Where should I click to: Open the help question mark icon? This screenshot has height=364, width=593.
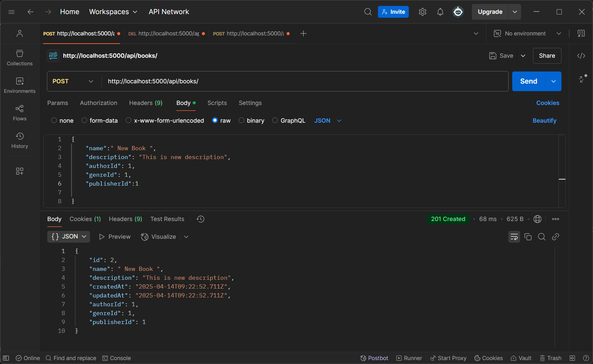coord(586,358)
